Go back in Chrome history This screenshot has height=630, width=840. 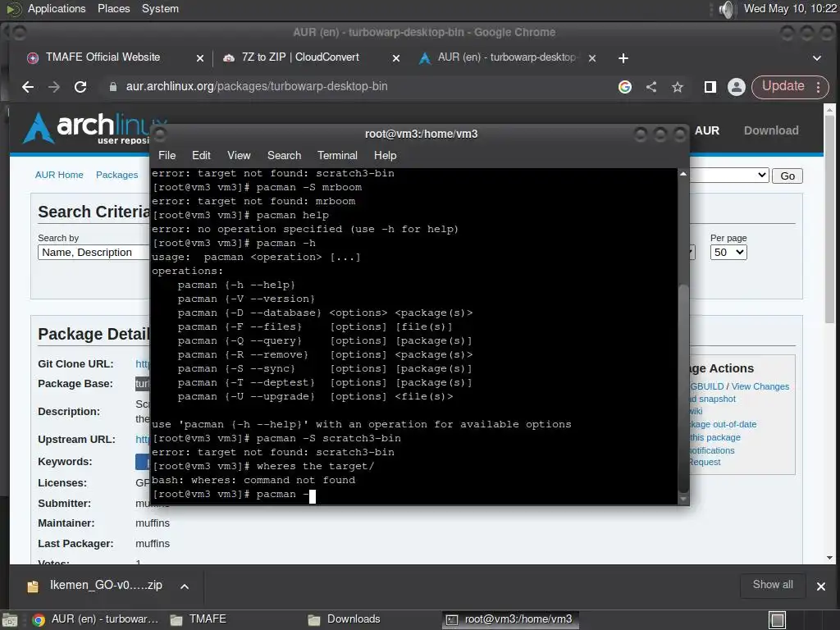tap(28, 87)
